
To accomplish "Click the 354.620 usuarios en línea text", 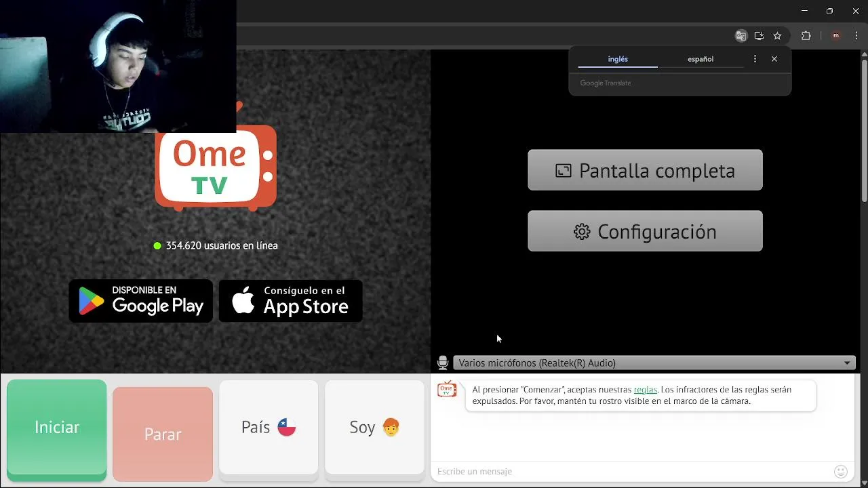I will [222, 245].
